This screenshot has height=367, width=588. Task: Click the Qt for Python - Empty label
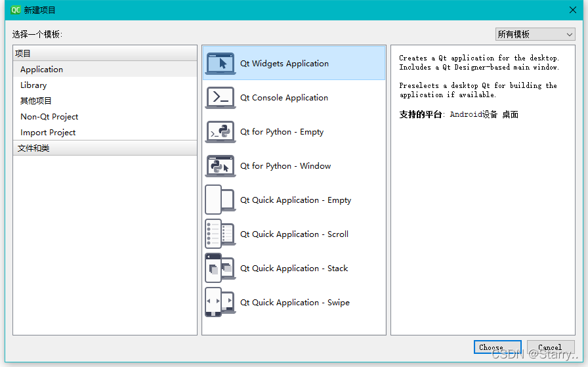point(282,132)
